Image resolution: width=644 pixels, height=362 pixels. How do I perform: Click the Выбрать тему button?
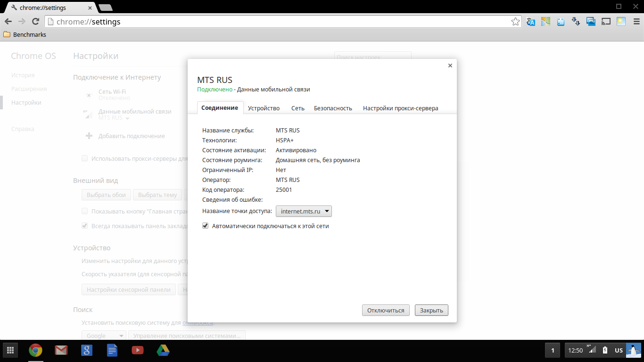coord(157,195)
